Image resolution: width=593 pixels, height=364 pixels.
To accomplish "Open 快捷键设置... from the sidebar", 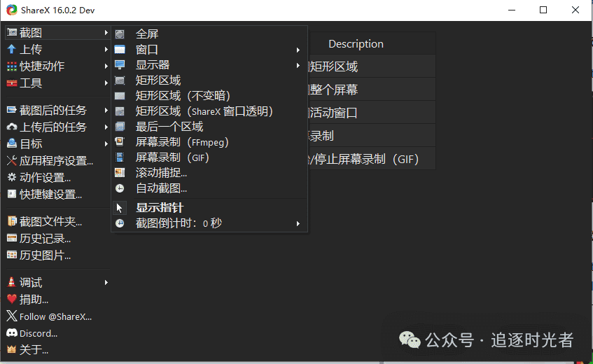I will pyautogui.click(x=50, y=195).
